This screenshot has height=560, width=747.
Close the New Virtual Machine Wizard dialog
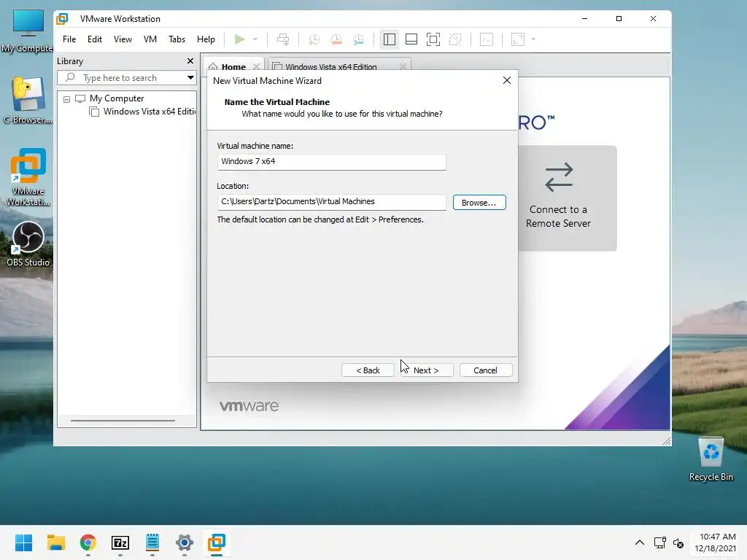pyautogui.click(x=507, y=80)
